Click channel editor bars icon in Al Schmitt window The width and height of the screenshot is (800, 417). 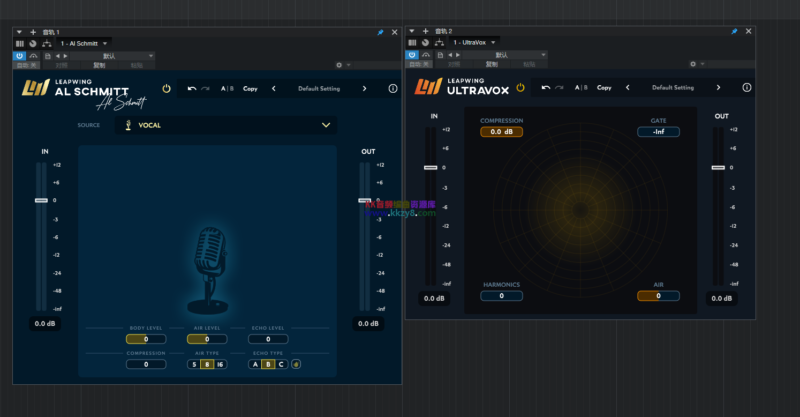click(20, 43)
